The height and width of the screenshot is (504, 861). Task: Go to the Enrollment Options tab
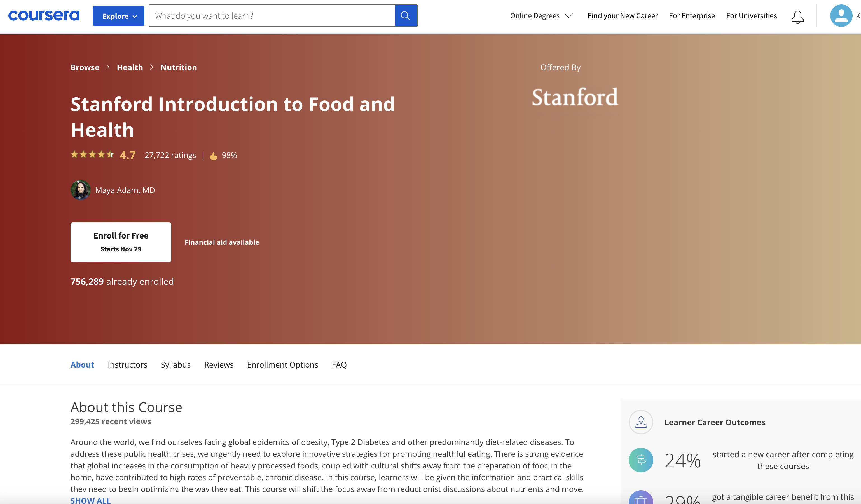click(282, 365)
